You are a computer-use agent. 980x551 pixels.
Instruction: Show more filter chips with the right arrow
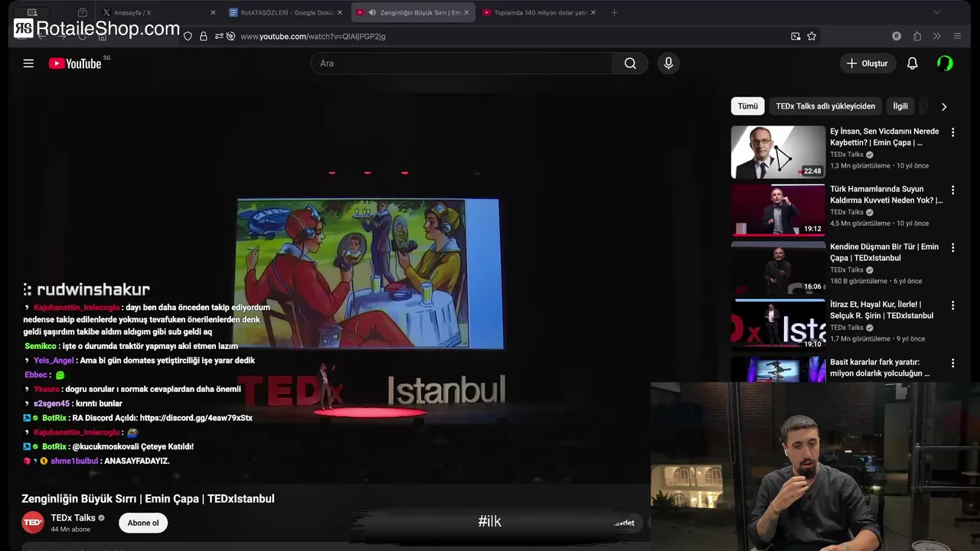[943, 106]
